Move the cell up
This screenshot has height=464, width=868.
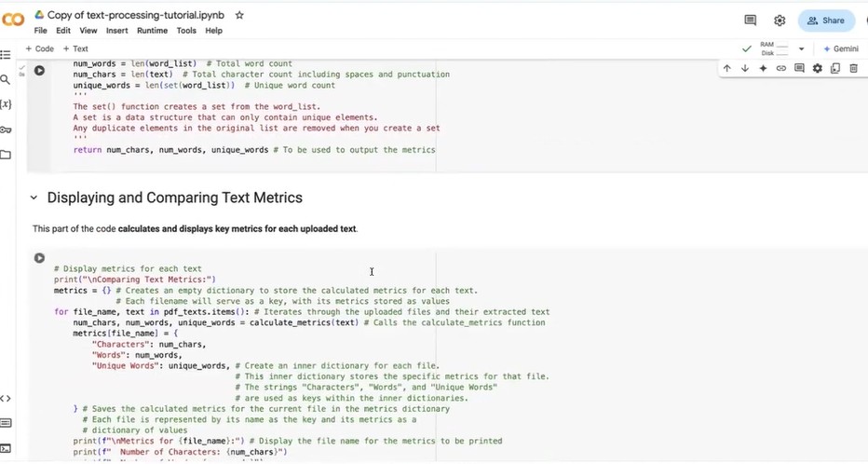coord(727,68)
